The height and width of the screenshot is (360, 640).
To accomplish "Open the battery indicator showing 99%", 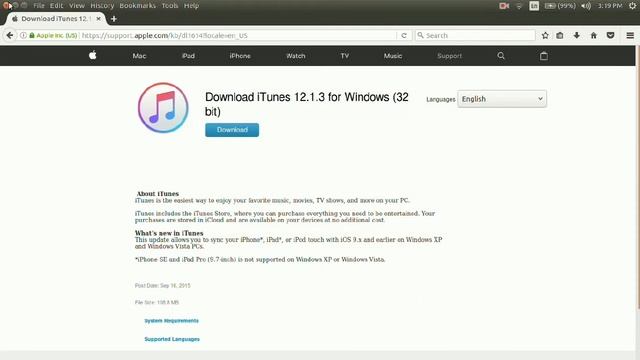I will 560,6.
